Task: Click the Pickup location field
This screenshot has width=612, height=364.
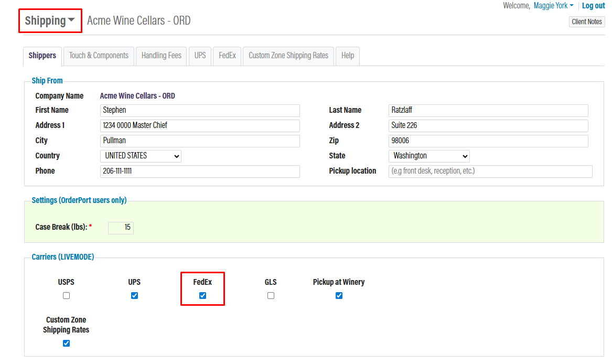Action: tap(490, 172)
